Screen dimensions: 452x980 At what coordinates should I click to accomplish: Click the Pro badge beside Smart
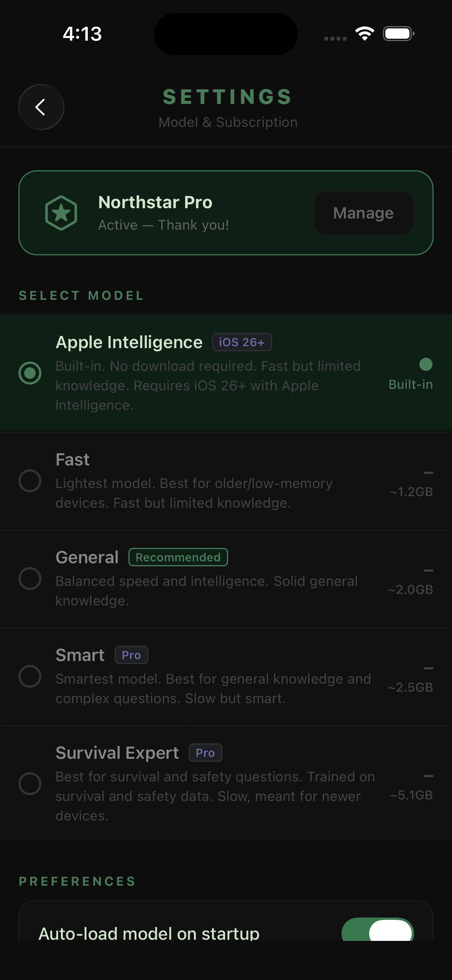tap(131, 655)
